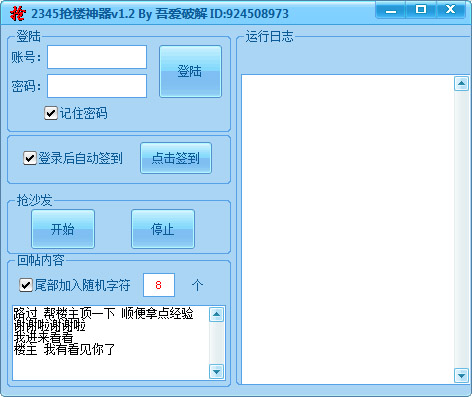
Task: Click reply line 我进来看看
Action: [43, 338]
